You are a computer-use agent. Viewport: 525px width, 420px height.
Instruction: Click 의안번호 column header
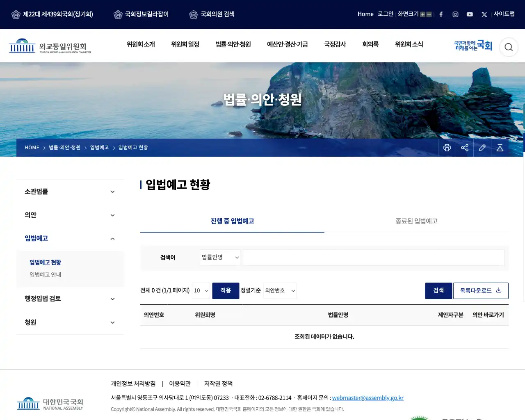click(x=154, y=315)
